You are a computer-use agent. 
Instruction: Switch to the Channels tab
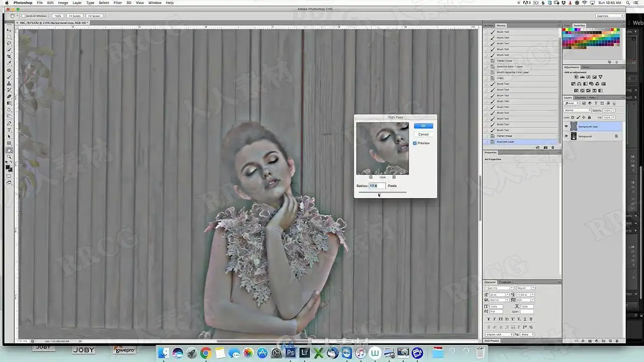click(x=580, y=98)
